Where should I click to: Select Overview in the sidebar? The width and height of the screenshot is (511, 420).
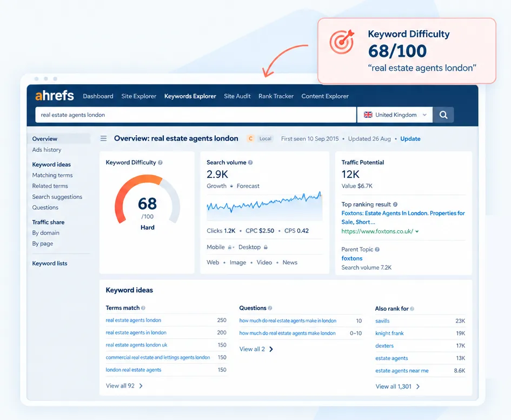(x=58, y=139)
